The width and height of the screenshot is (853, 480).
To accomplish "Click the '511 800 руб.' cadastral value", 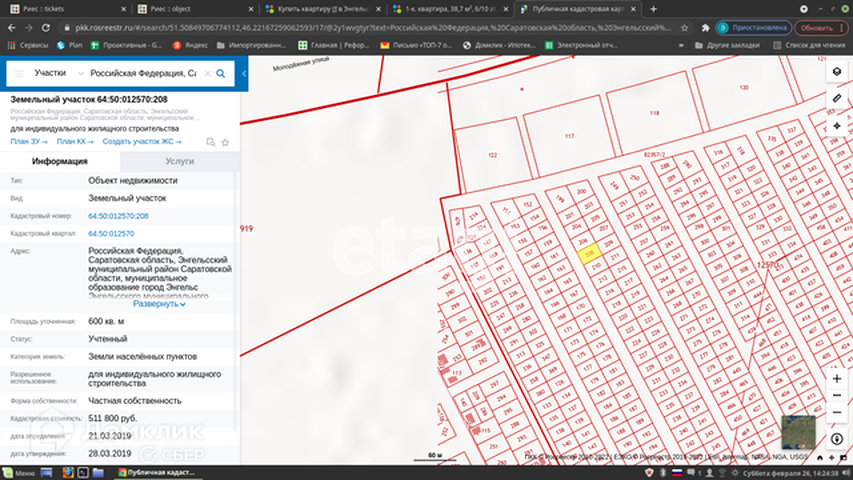I will point(113,418).
